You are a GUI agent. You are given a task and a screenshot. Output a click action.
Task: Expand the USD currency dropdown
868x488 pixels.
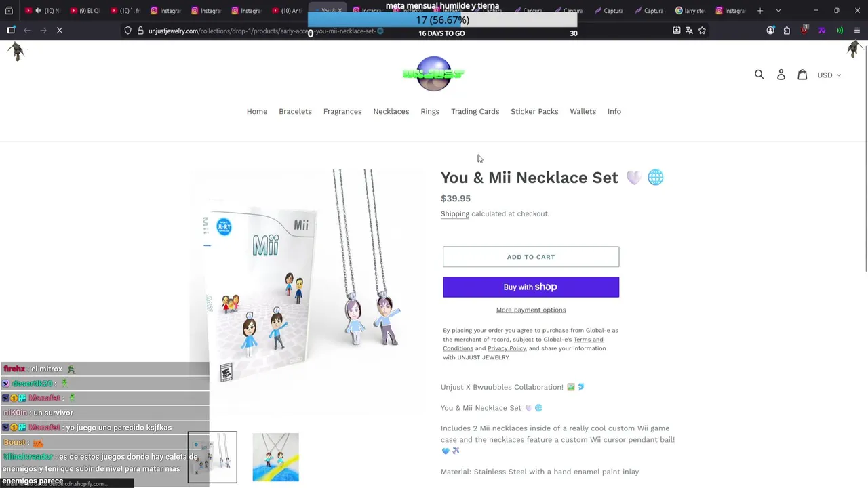coord(829,75)
